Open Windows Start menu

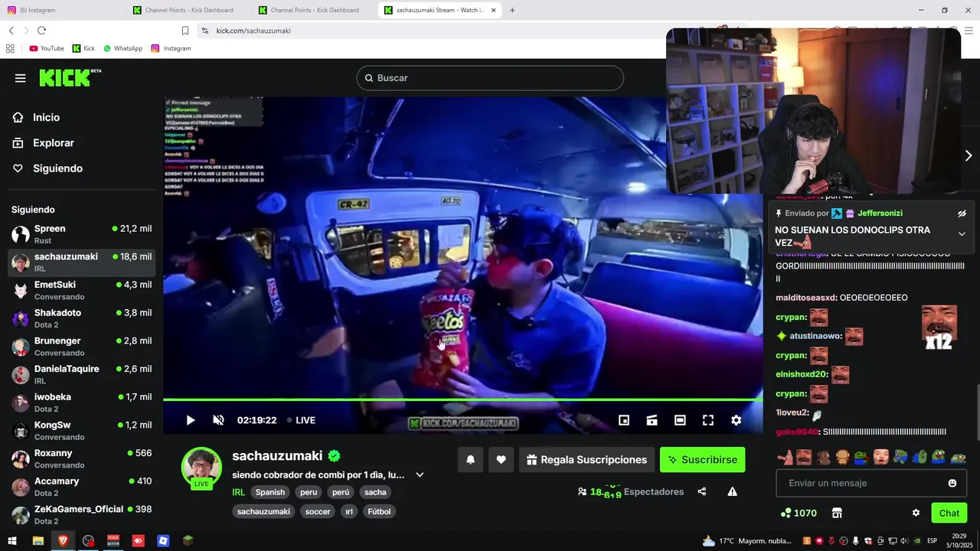click(x=11, y=541)
